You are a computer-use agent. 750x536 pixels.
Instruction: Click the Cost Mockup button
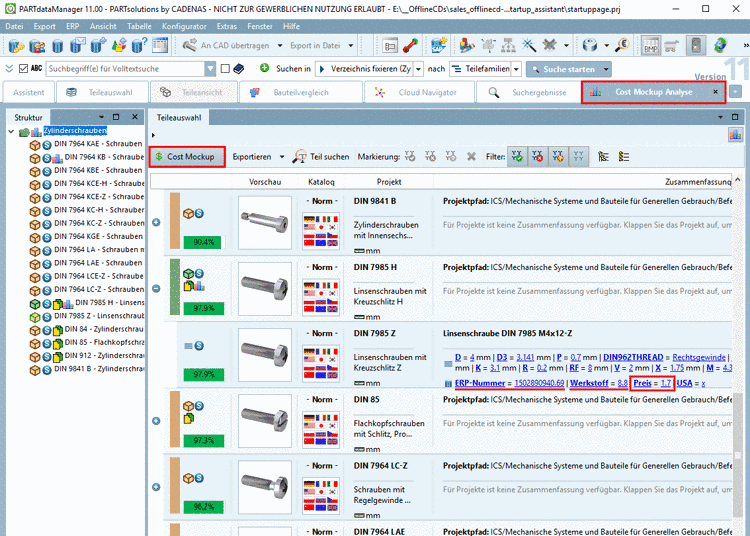click(x=187, y=157)
